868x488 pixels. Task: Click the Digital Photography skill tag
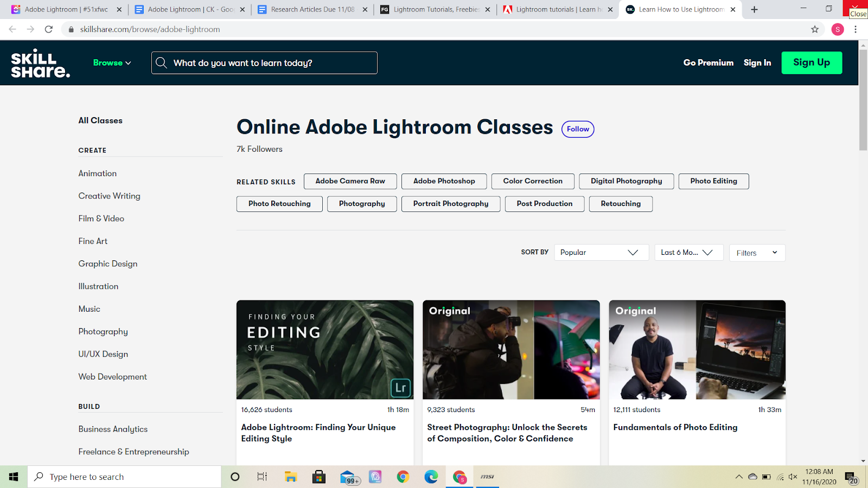coord(627,181)
